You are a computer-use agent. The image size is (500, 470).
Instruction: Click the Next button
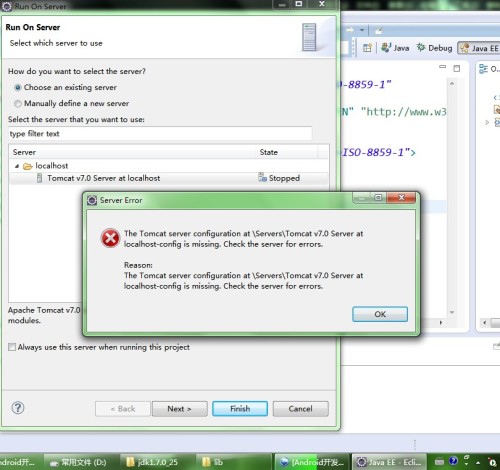[179, 409]
